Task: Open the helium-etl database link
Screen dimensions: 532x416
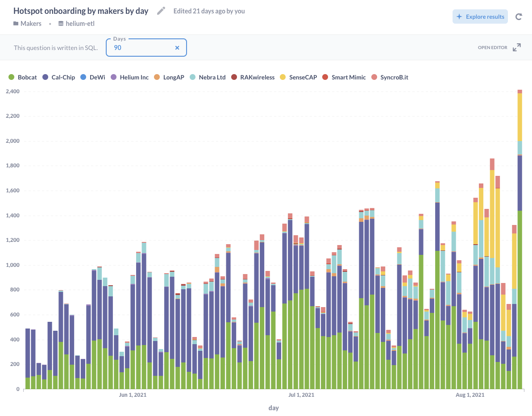Action: [80, 23]
